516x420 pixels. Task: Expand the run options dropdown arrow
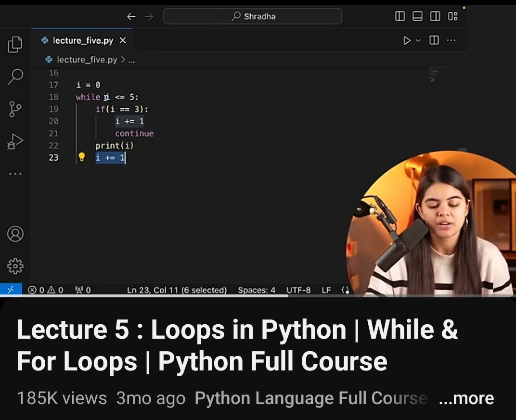[x=418, y=40]
